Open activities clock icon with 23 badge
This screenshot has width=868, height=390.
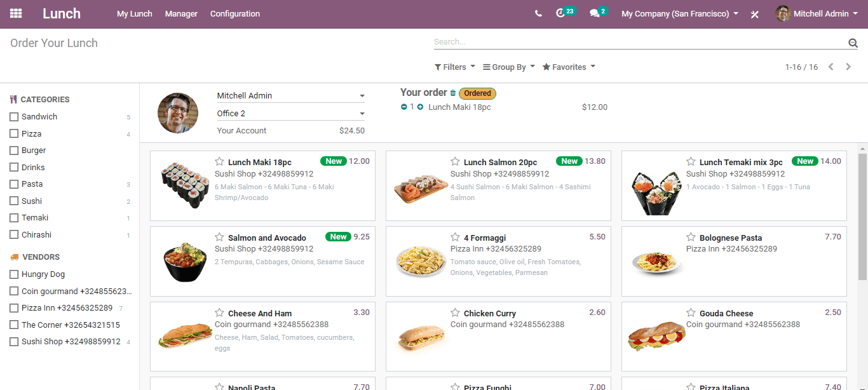coord(565,13)
